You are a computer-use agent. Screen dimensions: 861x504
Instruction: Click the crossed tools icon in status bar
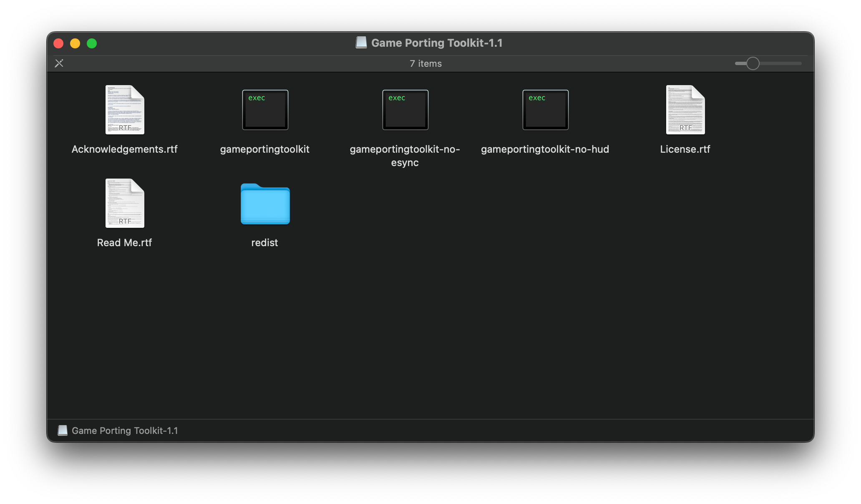(x=59, y=63)
